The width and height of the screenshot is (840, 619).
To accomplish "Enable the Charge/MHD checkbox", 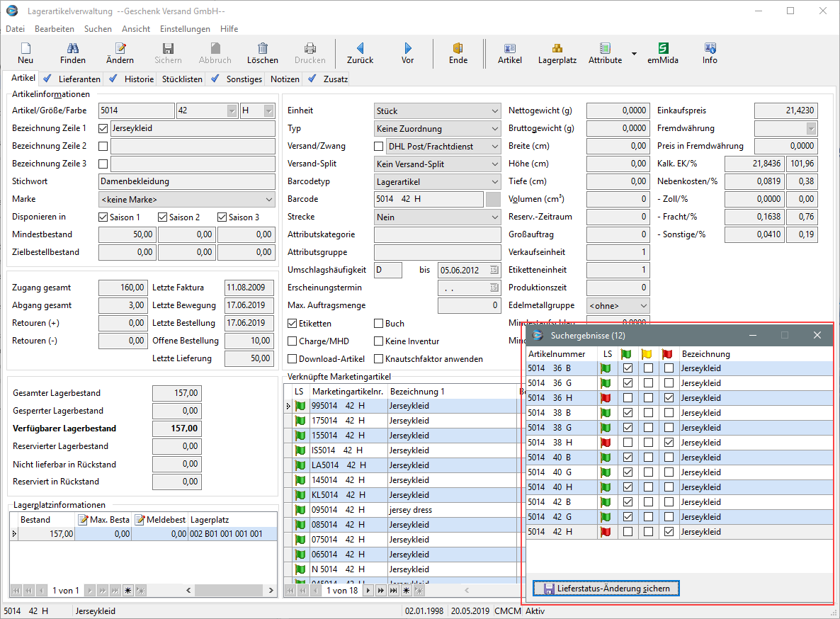I will point(293,341).
